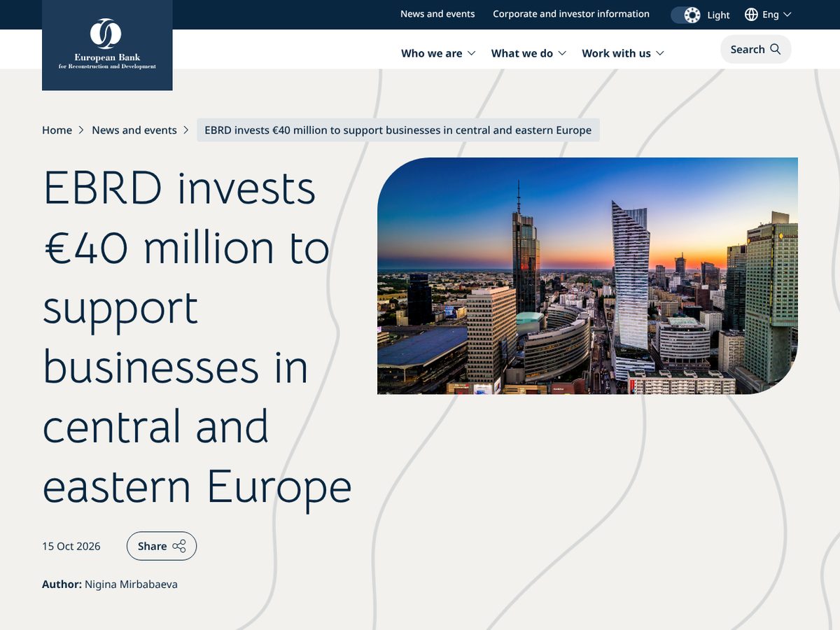840x630 pixels.
Task: Expand the What we do menu
Action: [528, 53]
